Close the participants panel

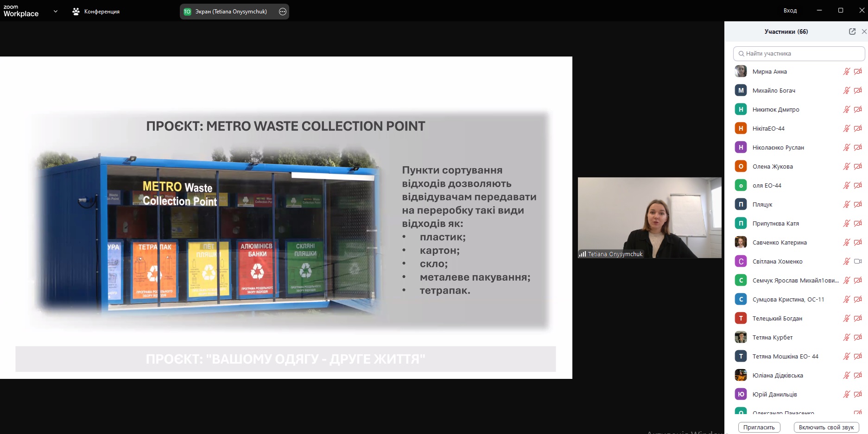864,31
